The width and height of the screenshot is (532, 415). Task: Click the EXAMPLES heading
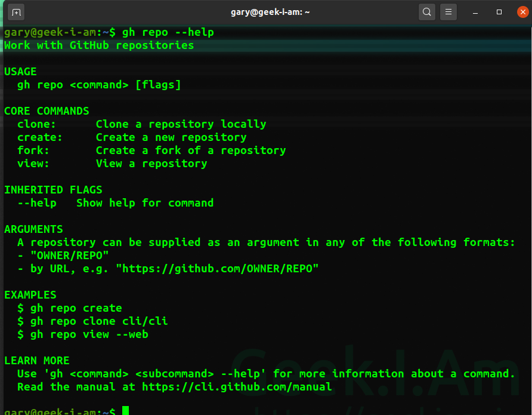(x=30, y=295)
